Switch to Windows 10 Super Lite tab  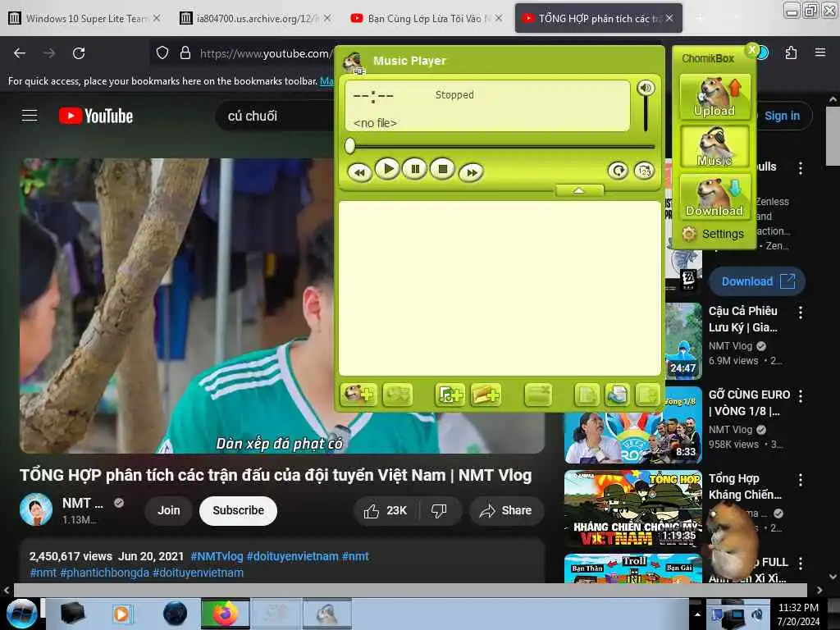pyautogui.click(x=84, y=18)
